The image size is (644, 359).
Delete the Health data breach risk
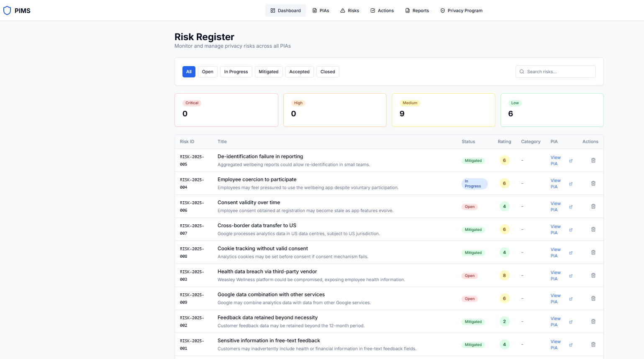pyautogui.click(x=593, y=275)
